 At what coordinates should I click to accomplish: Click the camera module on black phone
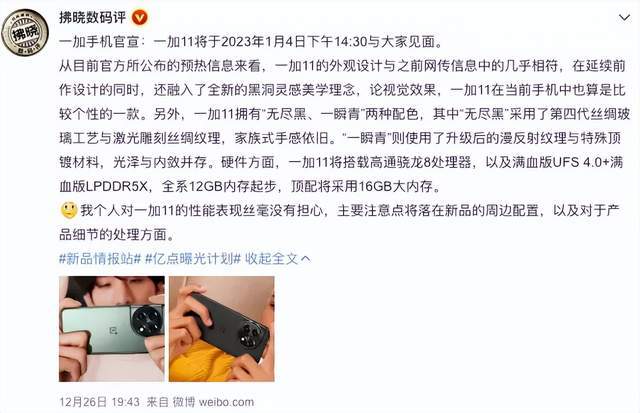pyautogui.click(x=251, y=334)
